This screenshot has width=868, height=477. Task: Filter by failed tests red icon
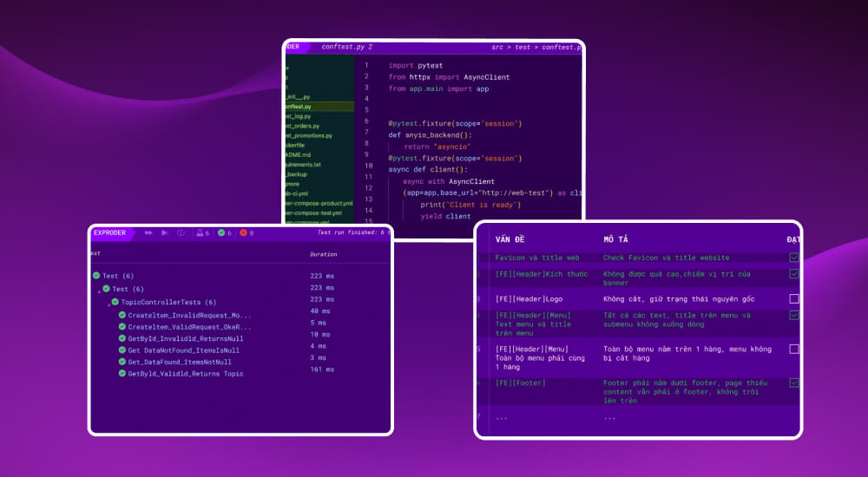pyautogui.click(x=243, y=233)
